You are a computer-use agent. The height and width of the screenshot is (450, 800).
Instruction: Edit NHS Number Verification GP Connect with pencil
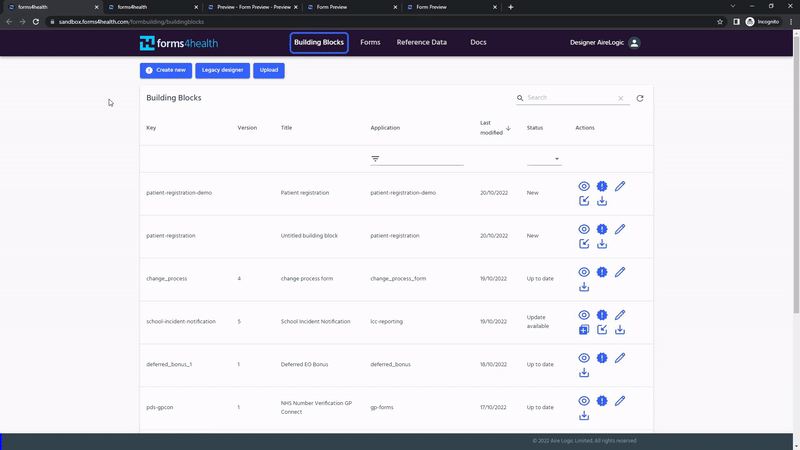[620, 401]
